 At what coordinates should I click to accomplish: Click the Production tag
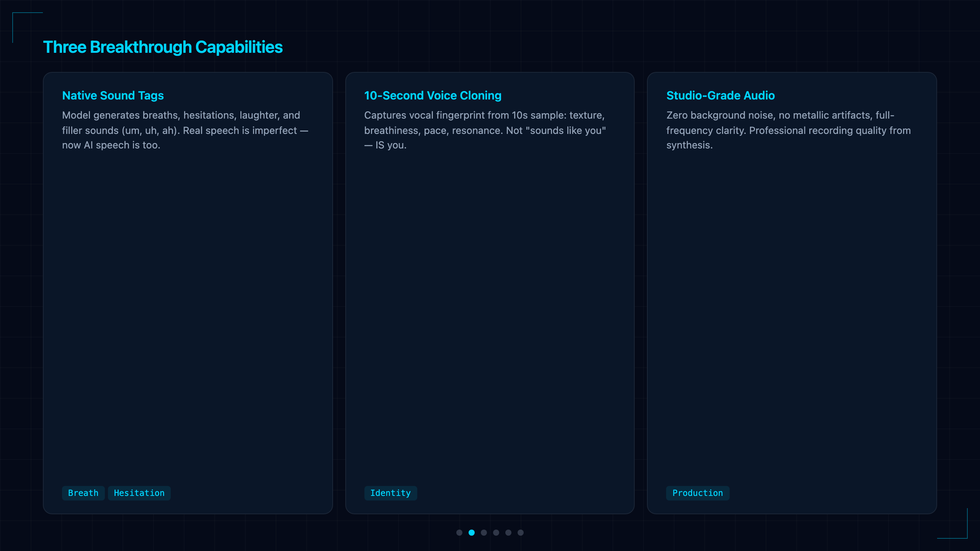pyautogui.click(x=698, y=493)
